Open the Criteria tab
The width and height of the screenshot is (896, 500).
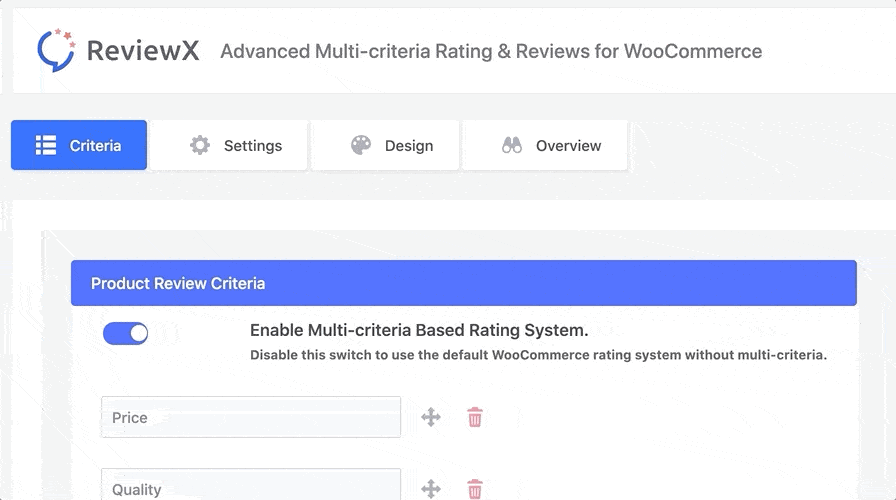(79, 145)
